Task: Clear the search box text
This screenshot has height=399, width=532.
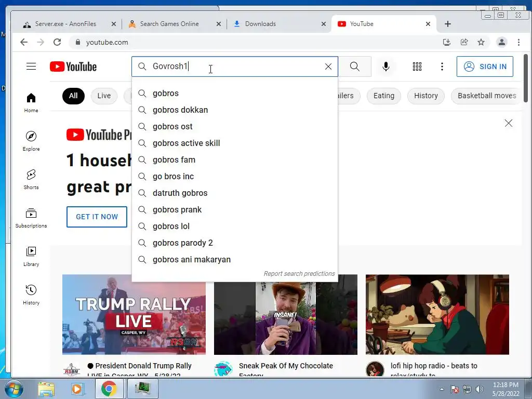Action: pos(328,66)
